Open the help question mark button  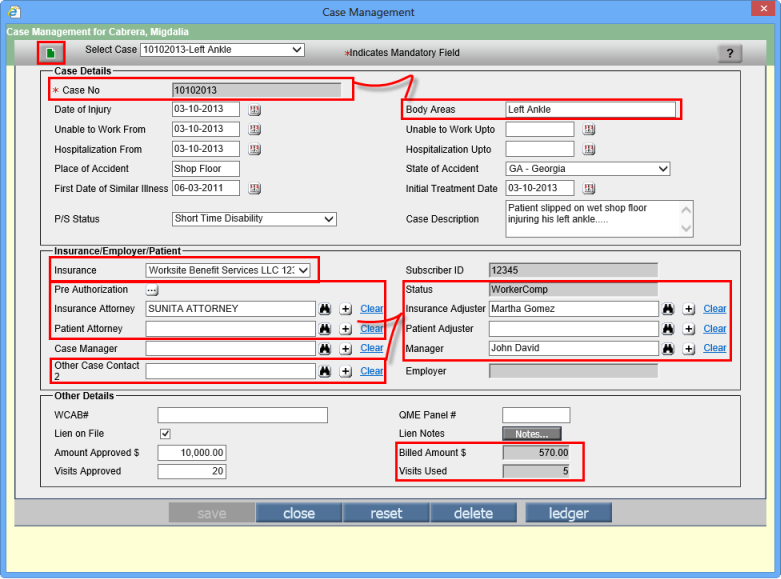[x=730, y=53]
